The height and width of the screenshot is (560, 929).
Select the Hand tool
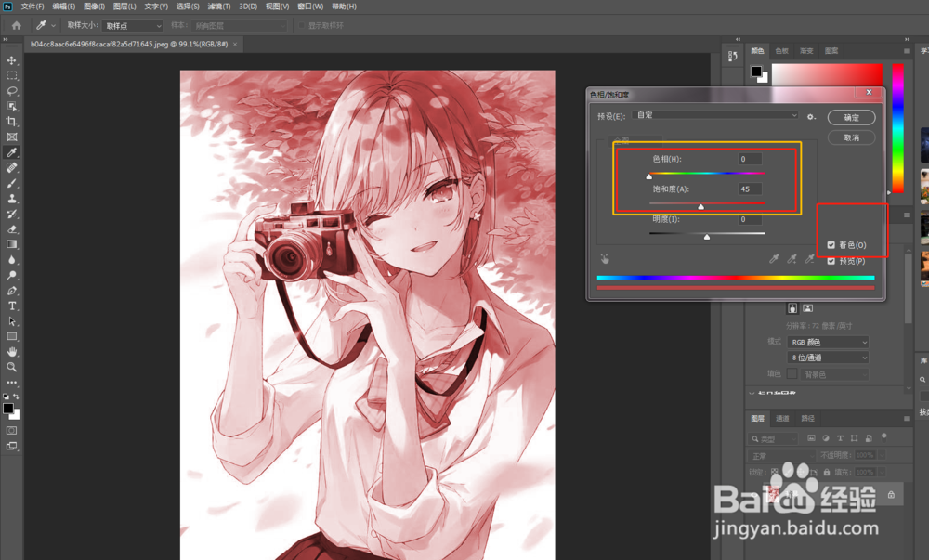[12, 352]
